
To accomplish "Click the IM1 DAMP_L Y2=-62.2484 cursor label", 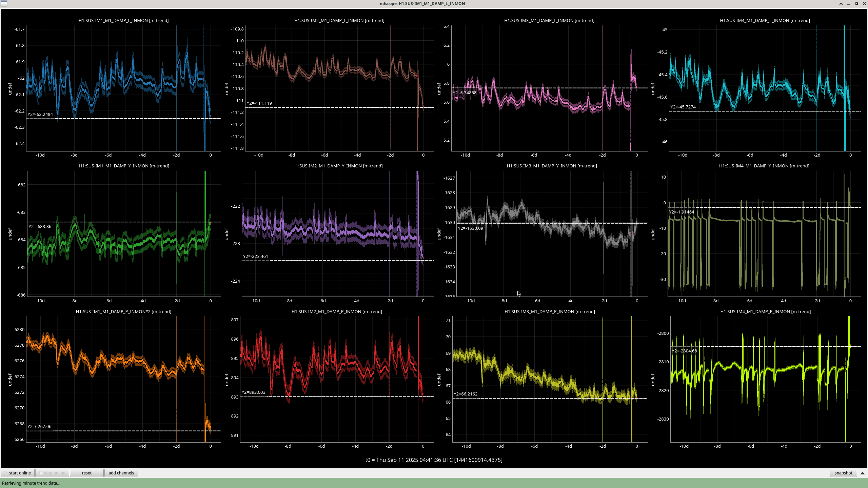I will [x=40, y=114].
